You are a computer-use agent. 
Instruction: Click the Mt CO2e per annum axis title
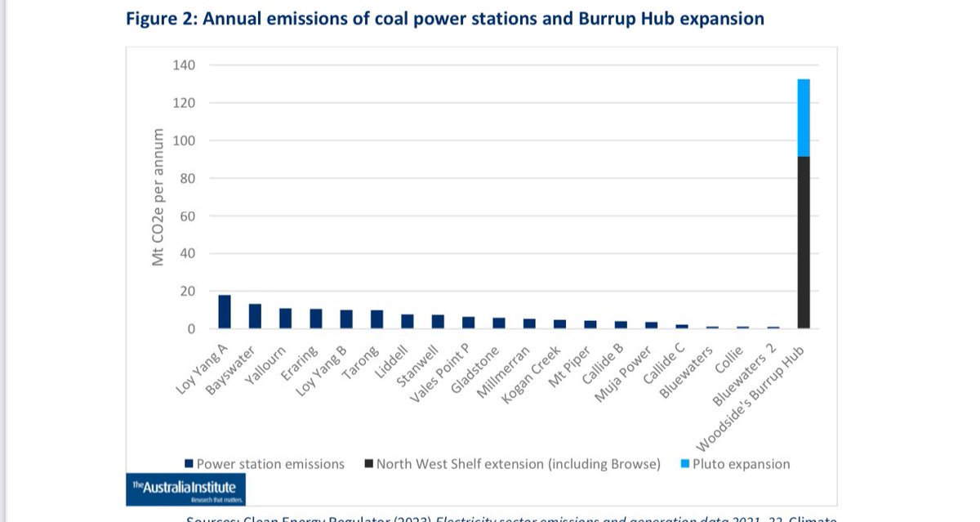tap(158, 197)
